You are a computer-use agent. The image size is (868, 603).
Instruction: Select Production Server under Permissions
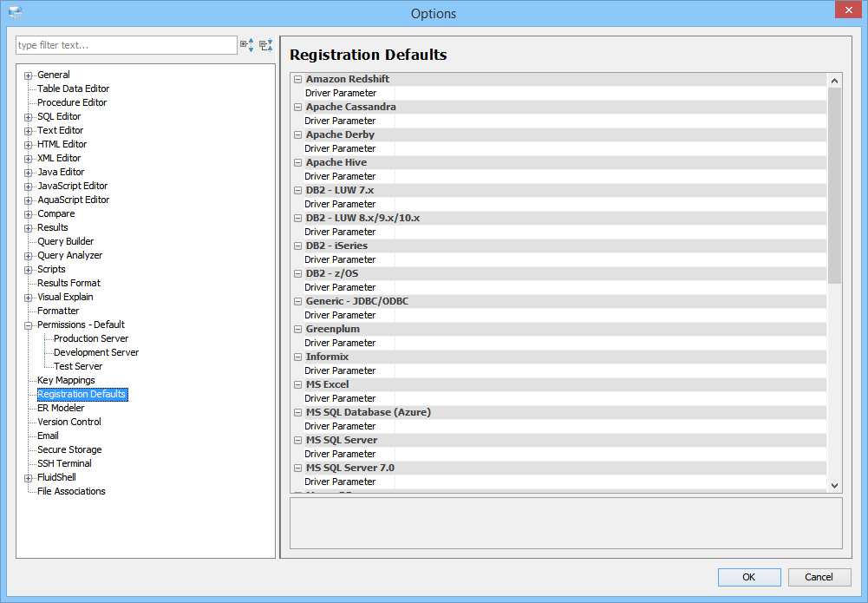(x=91, y=338)
